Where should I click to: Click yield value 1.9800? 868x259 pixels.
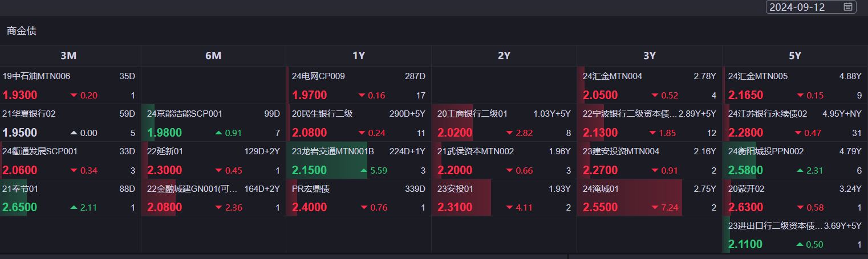(165, 133)
